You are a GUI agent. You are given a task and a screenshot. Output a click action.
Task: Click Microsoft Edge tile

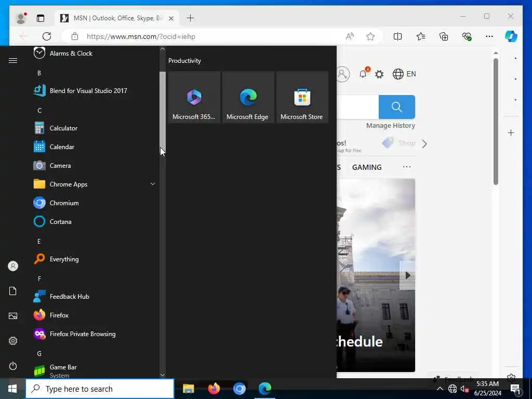248,97
